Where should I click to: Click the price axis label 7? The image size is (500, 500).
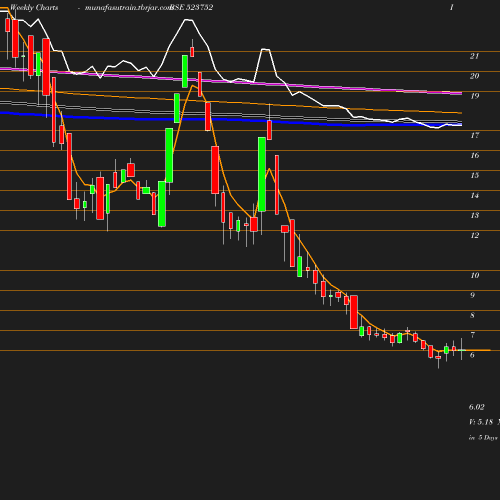tap(472, 335)
